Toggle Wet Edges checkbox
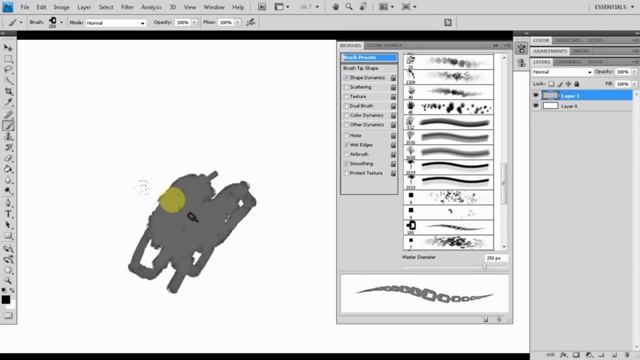 tap(346, 145)
